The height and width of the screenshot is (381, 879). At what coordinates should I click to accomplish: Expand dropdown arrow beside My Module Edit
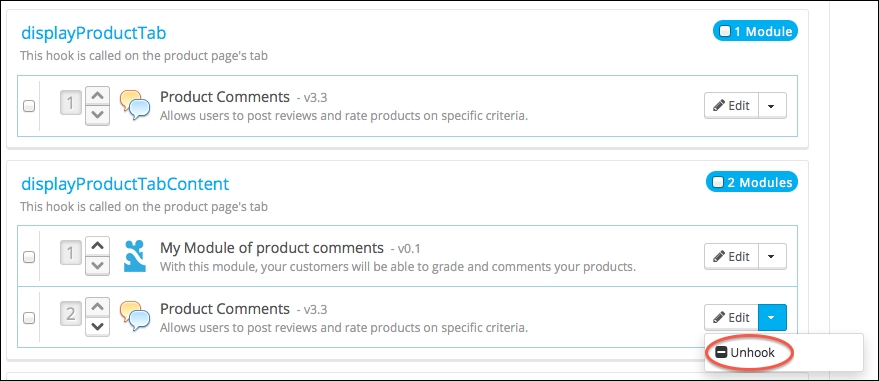[772, 256]
